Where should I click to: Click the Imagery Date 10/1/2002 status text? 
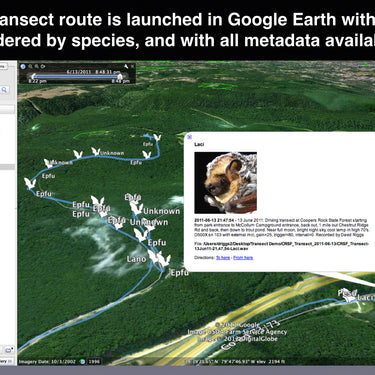pyautogui.click(x=47, y=362)
